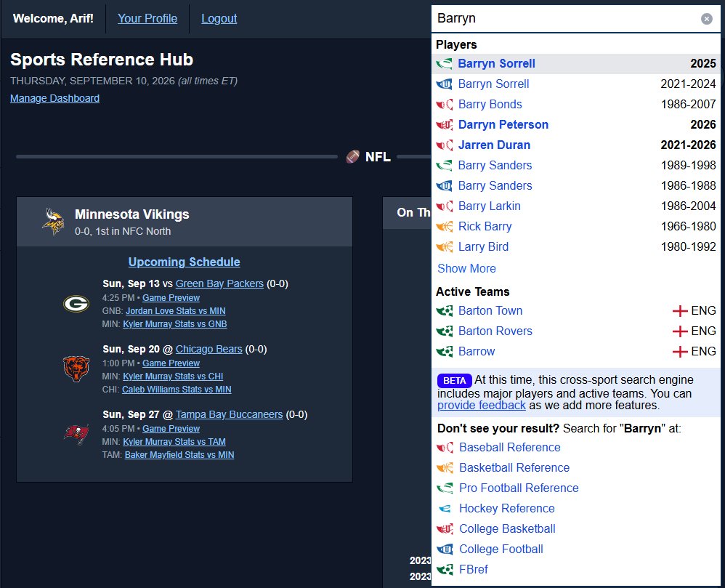Select Barryn Sorrell 2025 search result

point(575,64)
